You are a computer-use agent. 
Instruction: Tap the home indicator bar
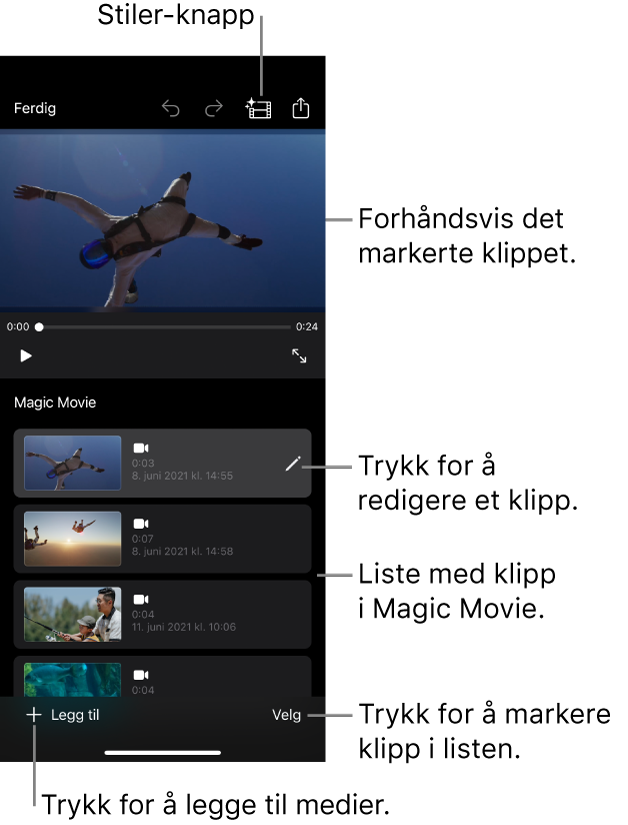163,753
